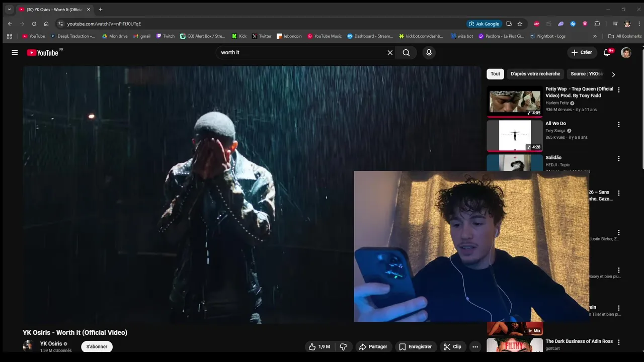
Task: Open options for Solidão video
Action: click(x=619, y=158)
